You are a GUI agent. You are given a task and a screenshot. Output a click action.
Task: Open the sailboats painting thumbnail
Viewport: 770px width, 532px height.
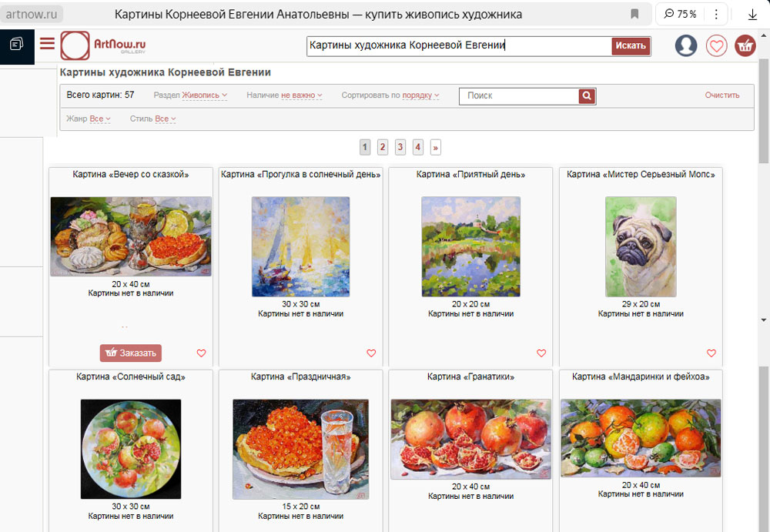click(x=300, y=246)
